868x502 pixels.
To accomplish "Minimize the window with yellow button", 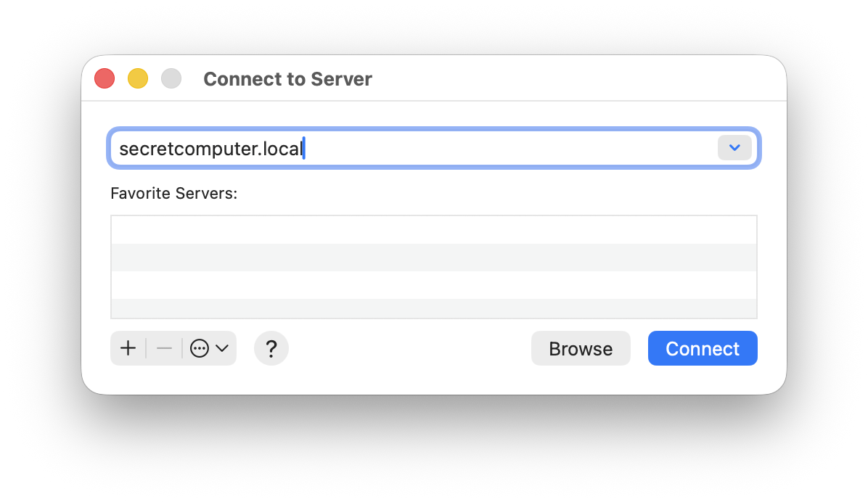I will pos(138,78).
